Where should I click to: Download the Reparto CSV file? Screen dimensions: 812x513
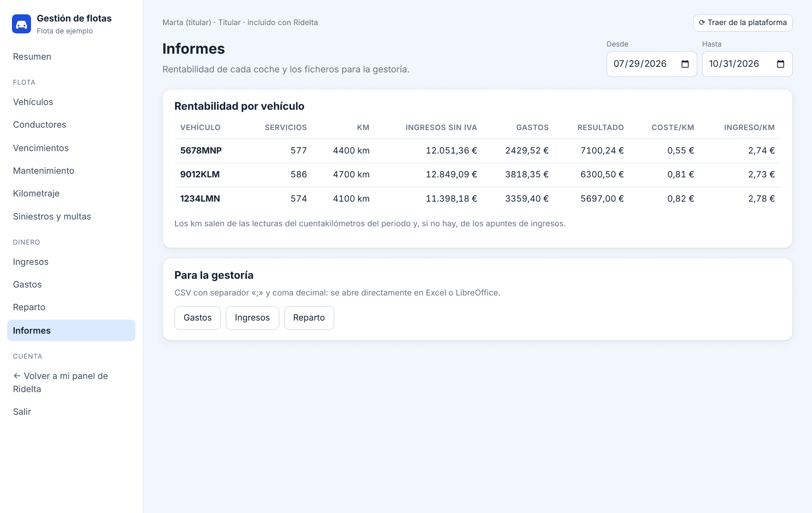point(309,318)
